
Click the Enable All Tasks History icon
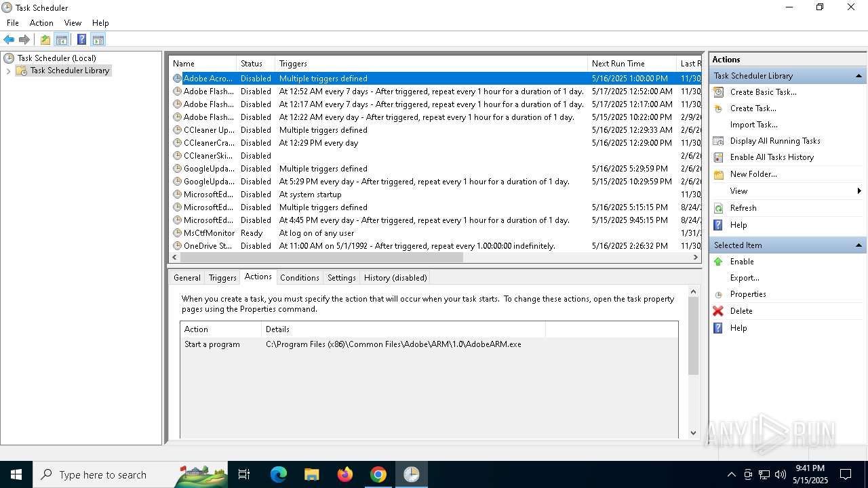coord(718,157)
